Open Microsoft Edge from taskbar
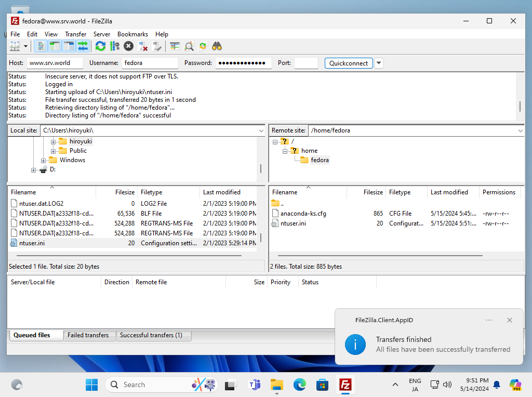The image size is (532, 397). (x=300, y=385)
